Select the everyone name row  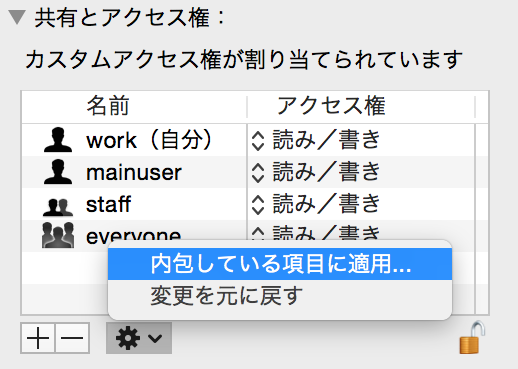click(134, 236)
